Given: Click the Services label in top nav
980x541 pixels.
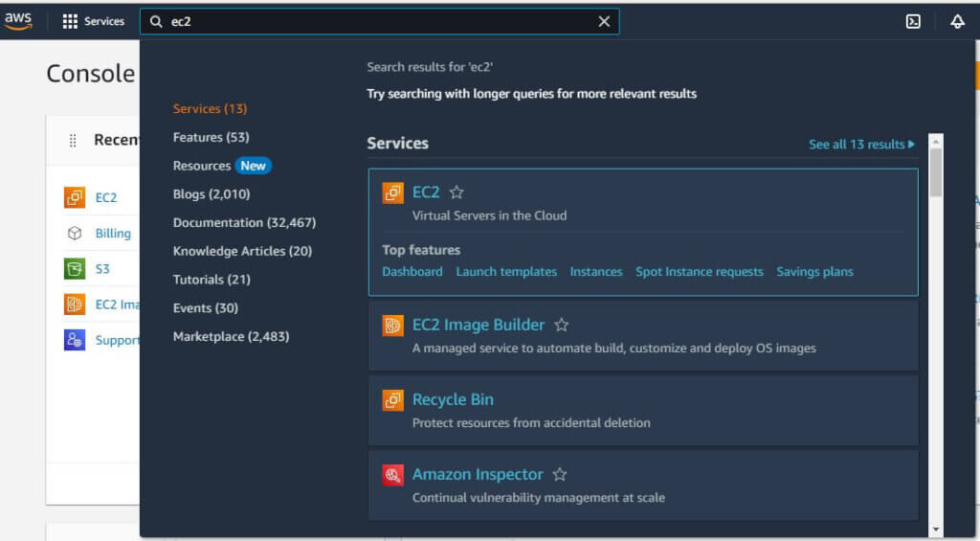Looking at the screenshot, I should [x=104, y=21].
